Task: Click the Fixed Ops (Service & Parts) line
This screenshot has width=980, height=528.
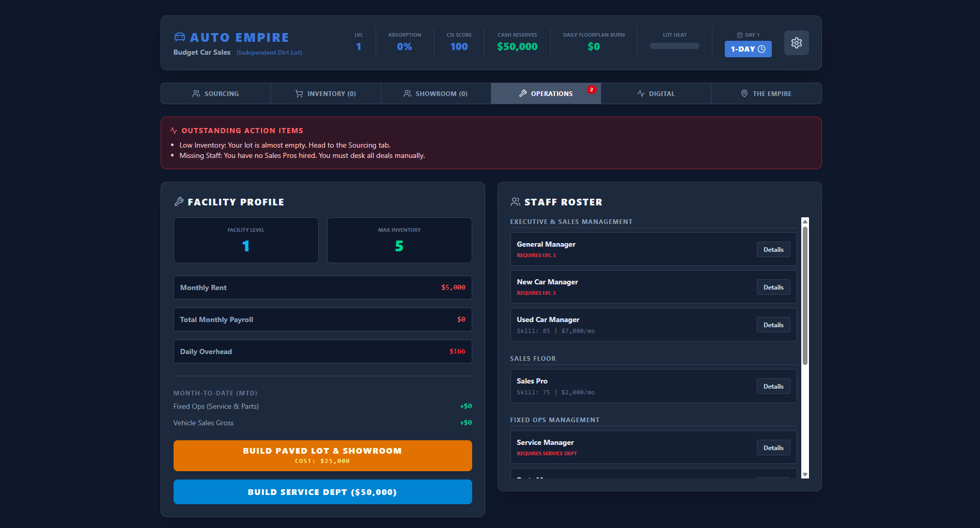Action: pyautogui.click(x=323, y=406)
